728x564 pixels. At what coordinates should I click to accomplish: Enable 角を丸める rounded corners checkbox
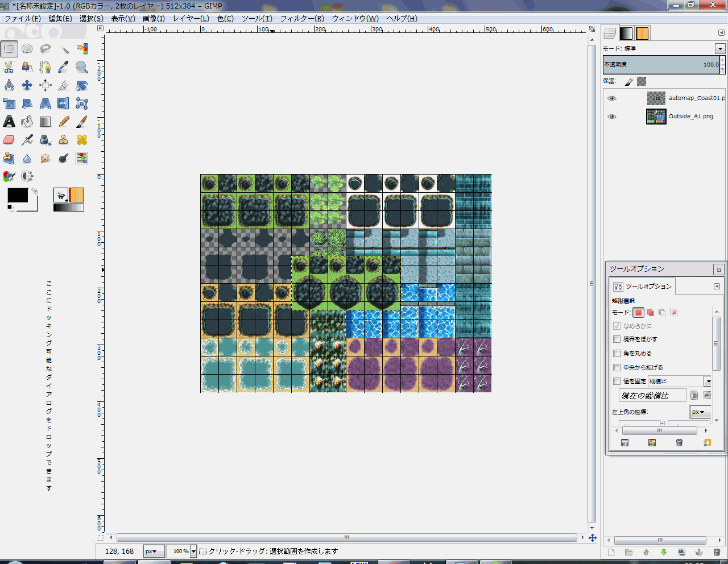pos(617,353)
